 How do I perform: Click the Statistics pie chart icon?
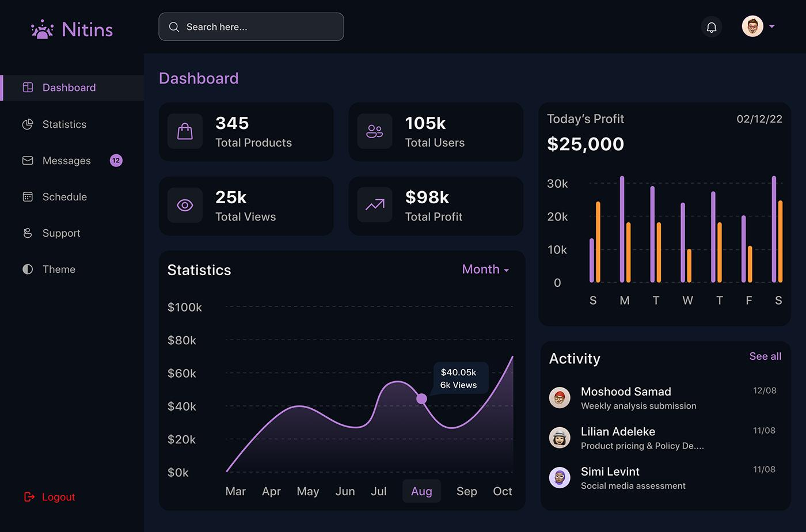(x=28, y=124)
